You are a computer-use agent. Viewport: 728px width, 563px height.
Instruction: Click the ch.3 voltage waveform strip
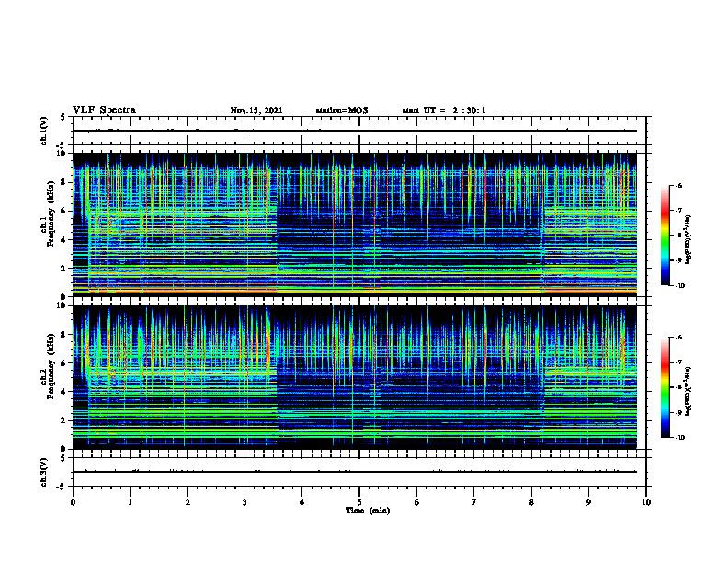point(358,472)
